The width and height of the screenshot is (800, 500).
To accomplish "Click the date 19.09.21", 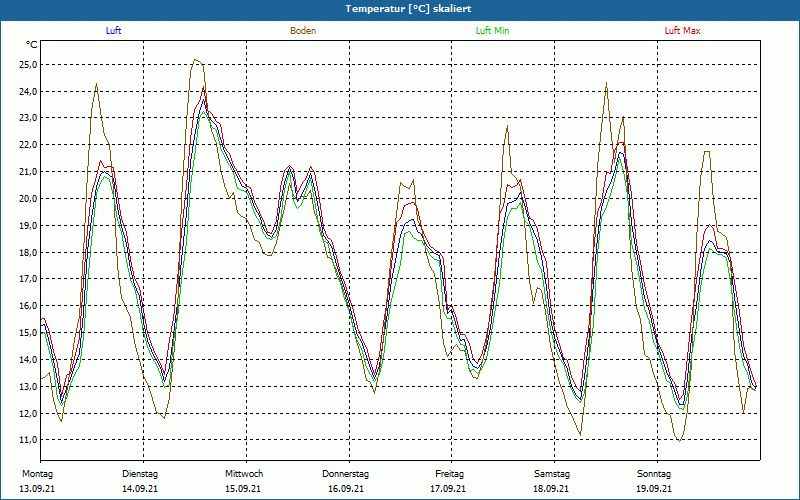I will pos(654,489).
